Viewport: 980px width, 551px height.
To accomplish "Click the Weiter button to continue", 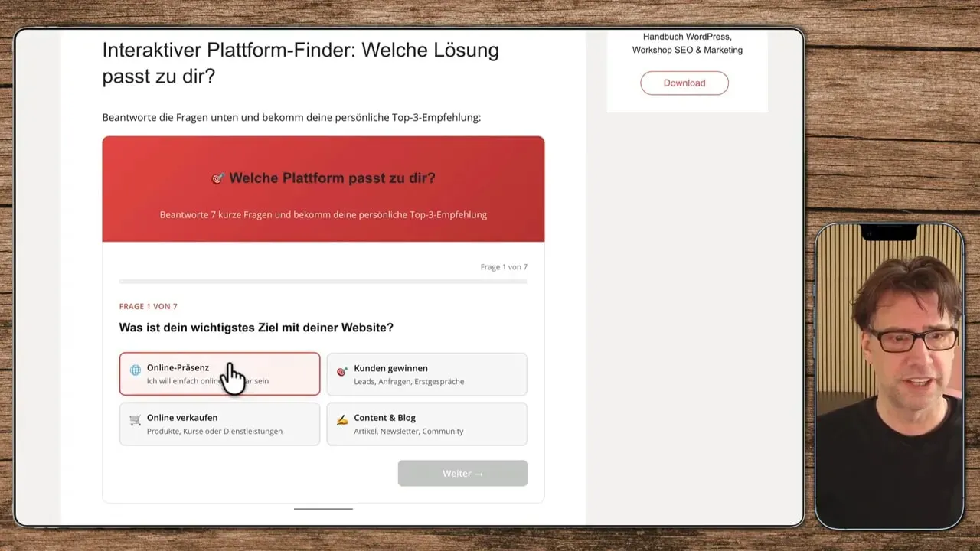I will click(462, 473).
